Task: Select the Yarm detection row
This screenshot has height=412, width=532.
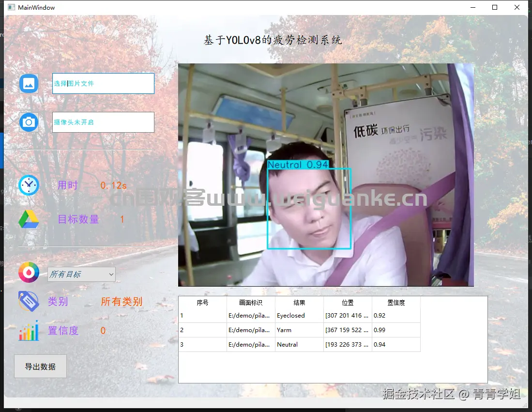Action: (299, 330)
